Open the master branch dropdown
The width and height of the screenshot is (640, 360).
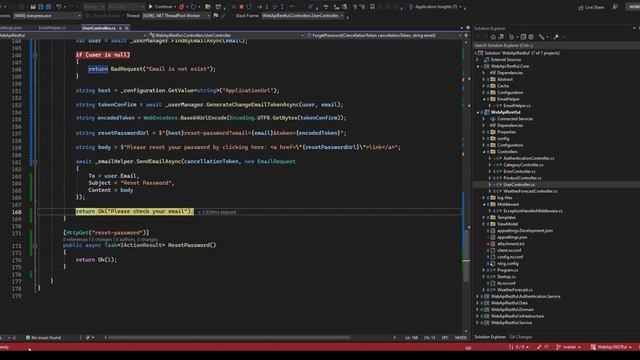[x=569, y=347]
